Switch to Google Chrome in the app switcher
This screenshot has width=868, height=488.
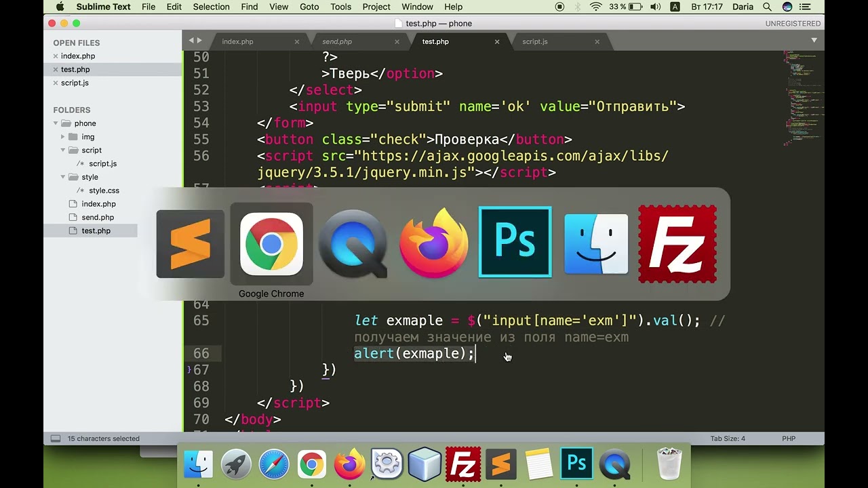(x=271, y=244)
